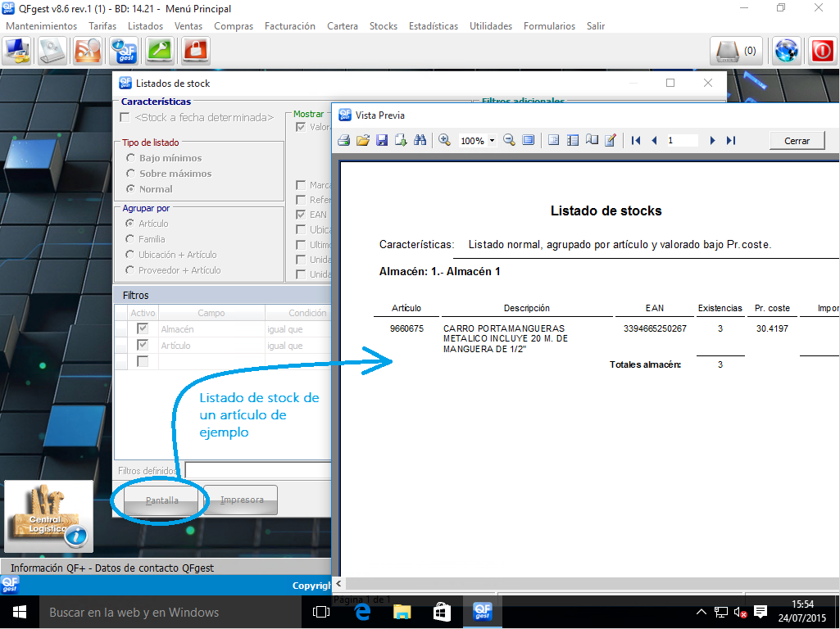Viewport: 840px width, 629px height.
Task: Toggle Almacén filter active checkbox
Action: [143, 328]
